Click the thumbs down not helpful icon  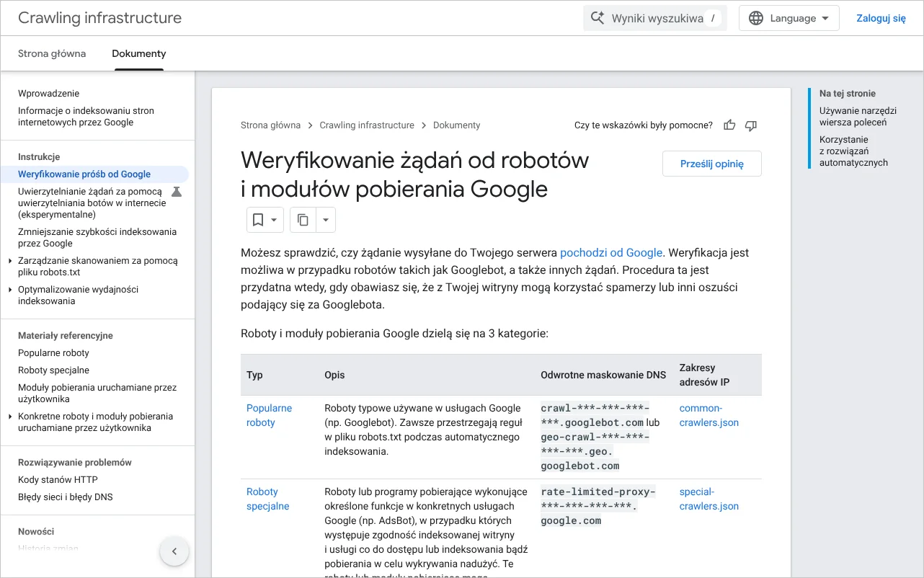click(x=751, y=125)
